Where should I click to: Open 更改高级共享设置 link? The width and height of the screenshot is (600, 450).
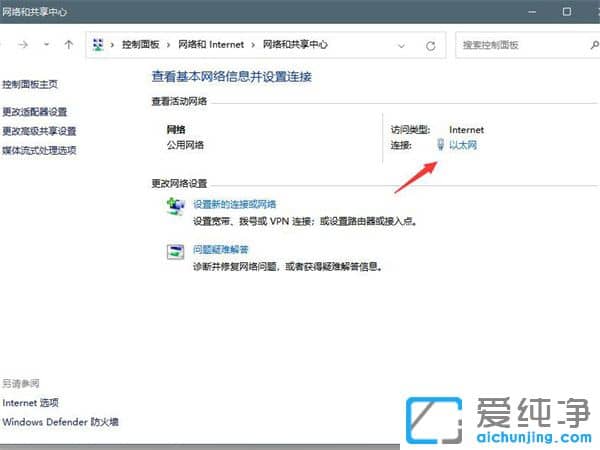(39, 131)
